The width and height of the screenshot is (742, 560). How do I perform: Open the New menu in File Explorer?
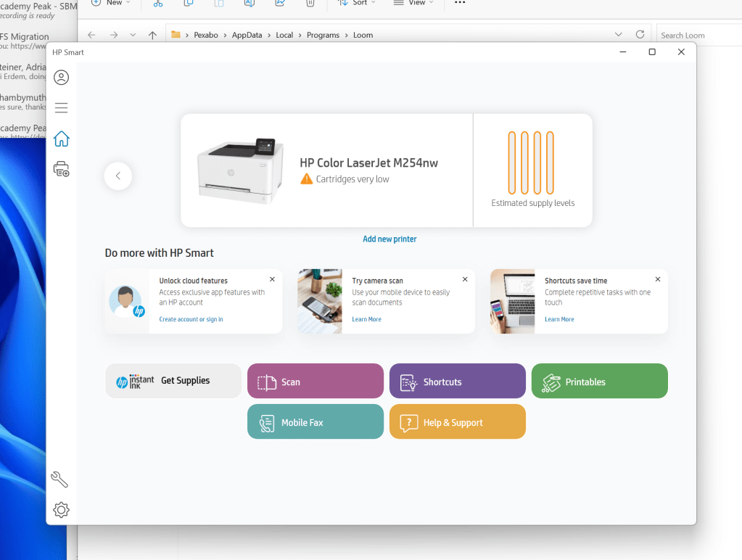tap(111, 3)
